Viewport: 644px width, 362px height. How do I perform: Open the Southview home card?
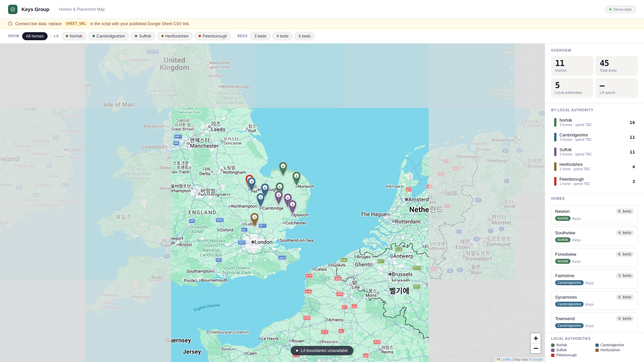pos(594,236)
